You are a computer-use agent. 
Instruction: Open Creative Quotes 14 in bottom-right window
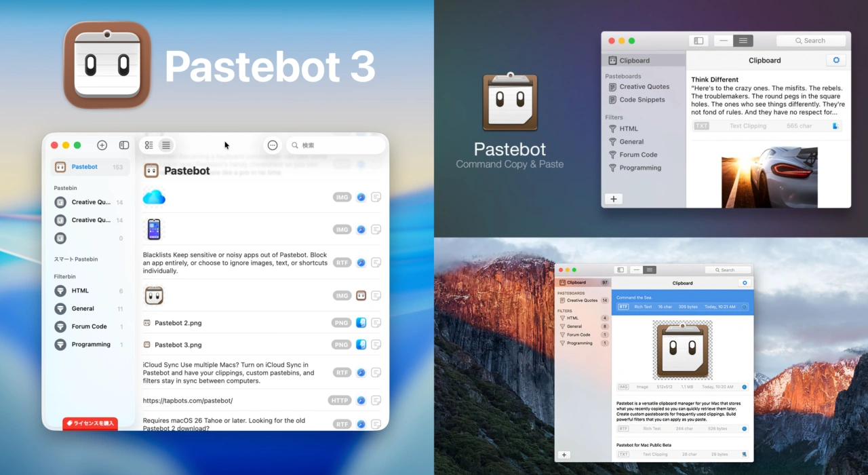pyautogui.click(x=583, y=300)
